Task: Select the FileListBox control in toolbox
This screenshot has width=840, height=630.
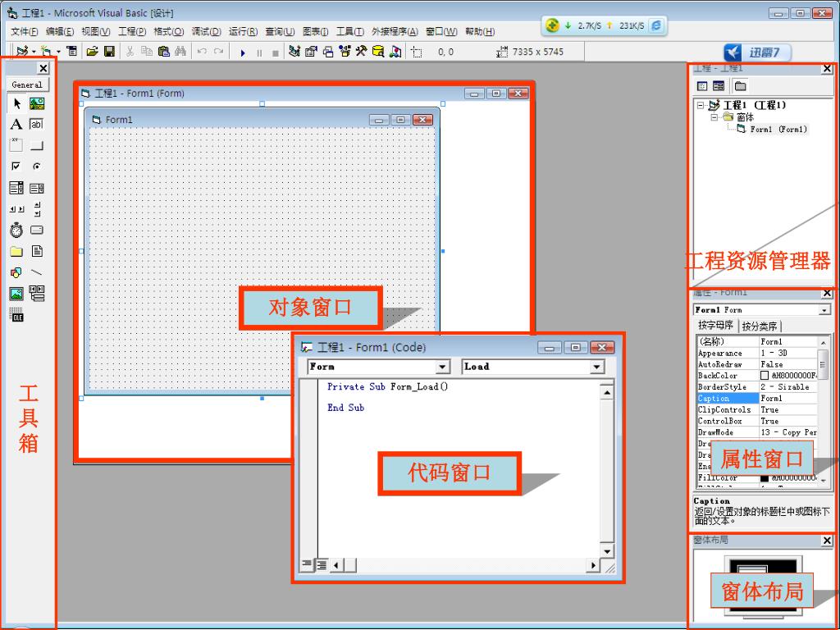Action: click(36, 251)
